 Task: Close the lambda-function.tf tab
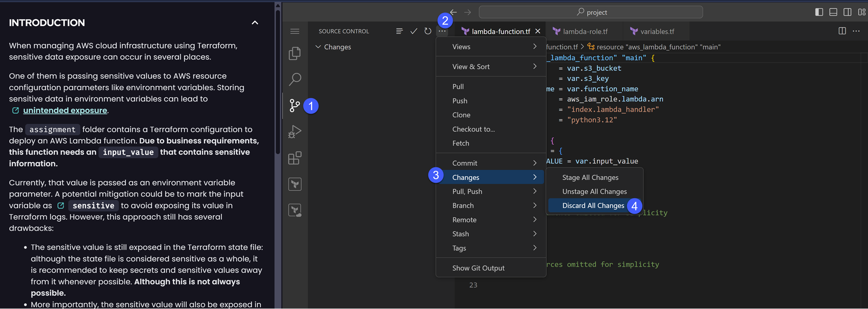tap(538, 31)
